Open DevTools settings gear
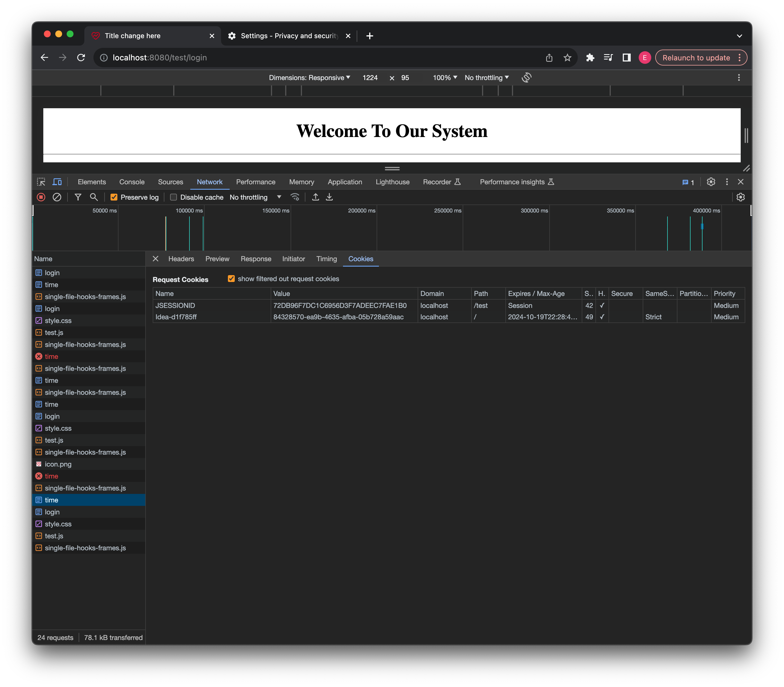 coord(711,182)
